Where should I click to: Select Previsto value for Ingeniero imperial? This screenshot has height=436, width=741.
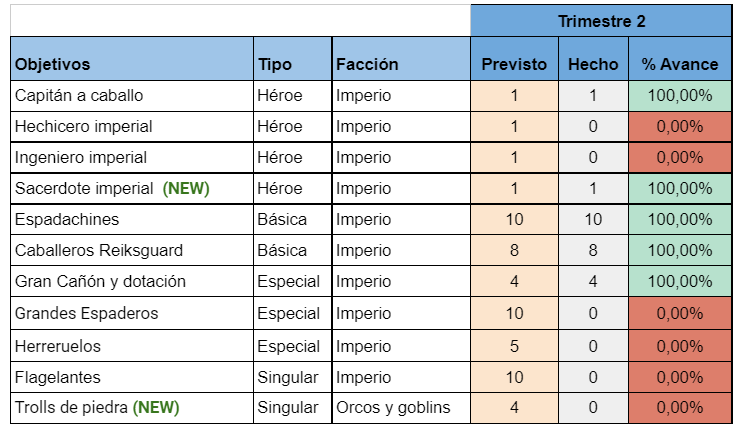pos(514,157)
